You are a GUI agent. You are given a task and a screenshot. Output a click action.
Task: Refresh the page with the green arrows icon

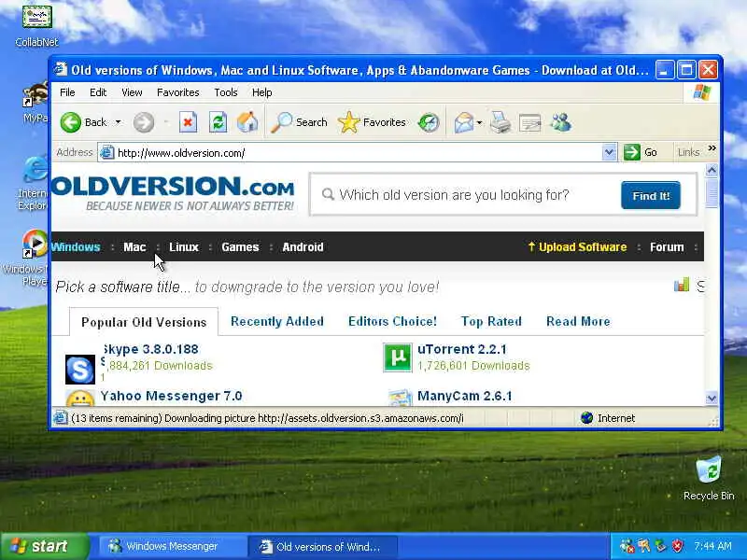click(x=218, y=122)
